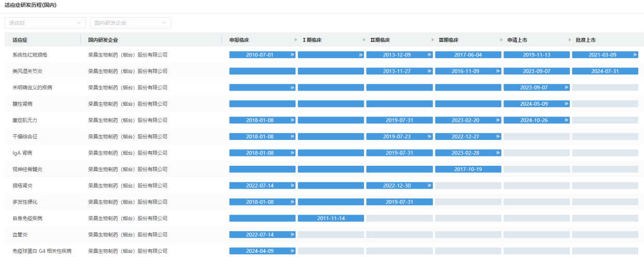
Task: Click the arrow icon on the 2010-07-01 bar
Action: (292, 55)
